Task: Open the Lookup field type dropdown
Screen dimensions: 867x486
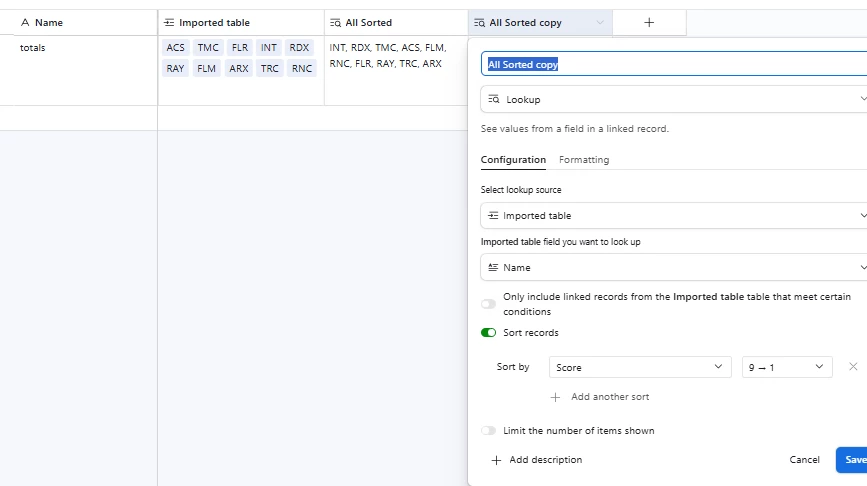Action: (x=674, y=100)
